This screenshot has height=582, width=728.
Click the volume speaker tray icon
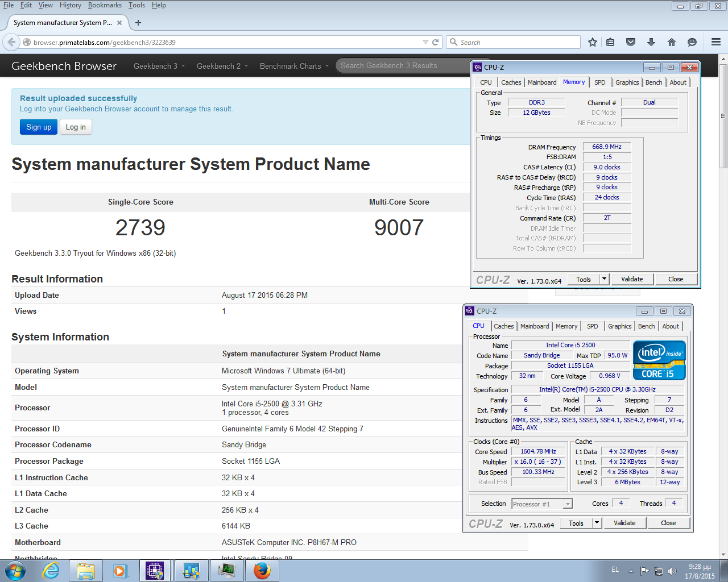(672, 571)
